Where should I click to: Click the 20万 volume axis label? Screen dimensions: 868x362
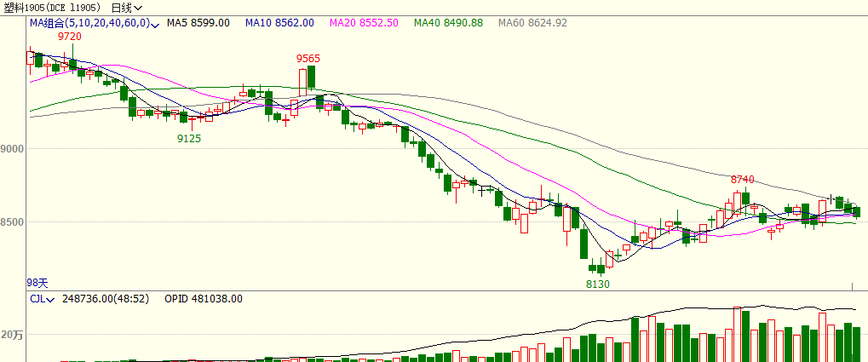[x=12, y=335]
